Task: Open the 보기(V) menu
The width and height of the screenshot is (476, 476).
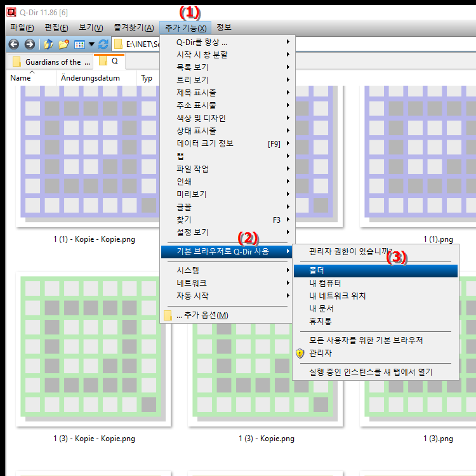Action: point(91,28)
